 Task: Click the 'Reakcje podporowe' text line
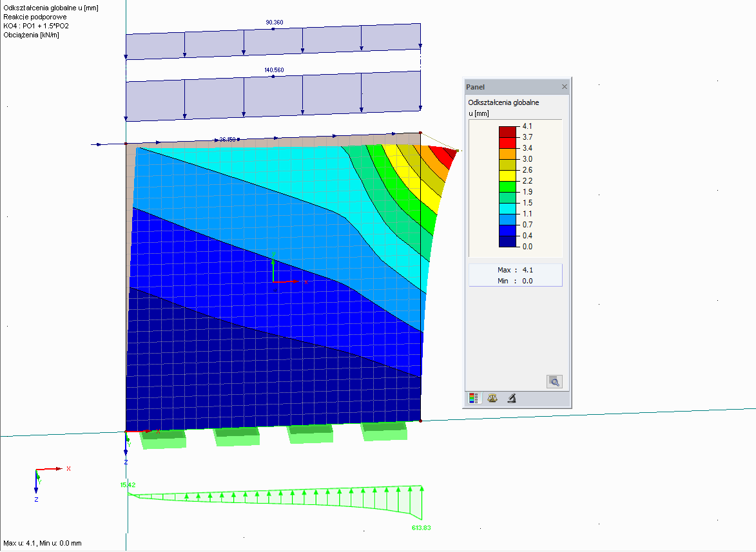point(35,17)
